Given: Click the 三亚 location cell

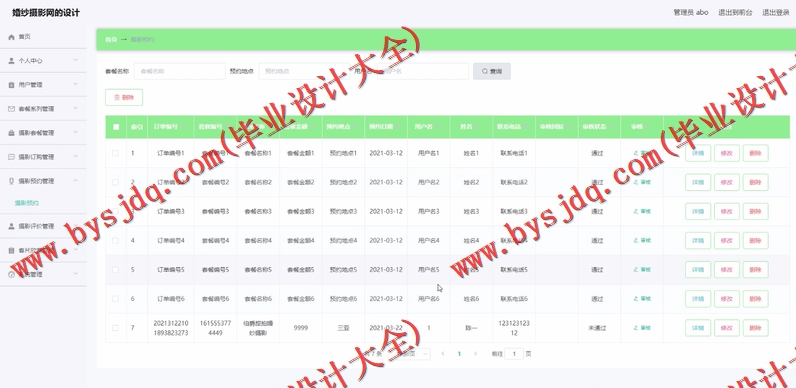Looking at the screenshot, I should 344,328.
